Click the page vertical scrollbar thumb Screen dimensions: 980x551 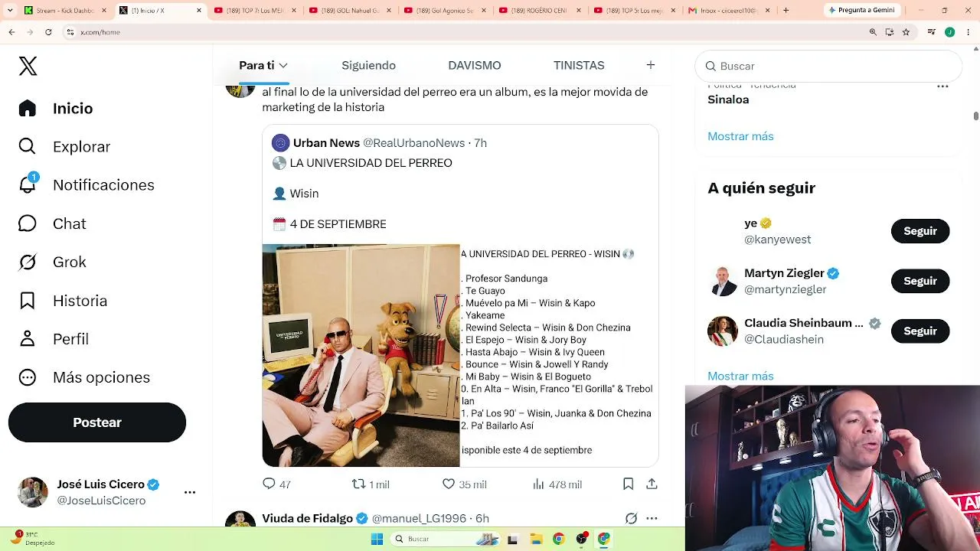(976, 116)
